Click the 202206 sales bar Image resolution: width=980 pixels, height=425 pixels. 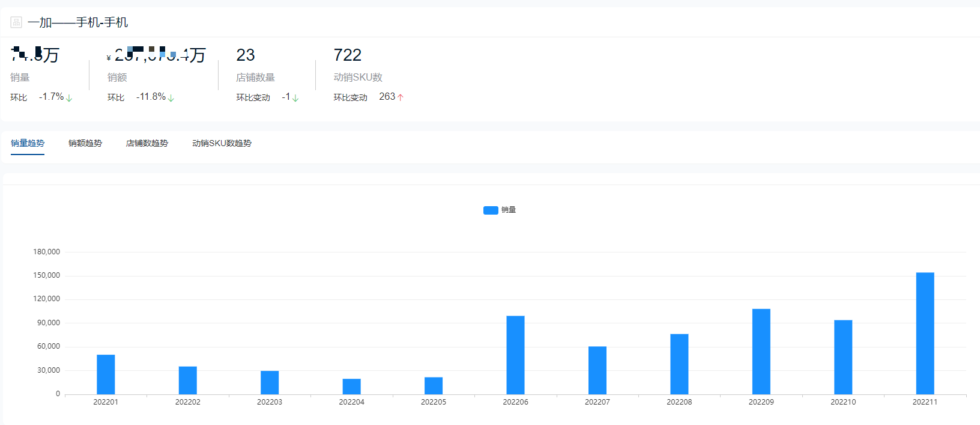coord(515,355)
